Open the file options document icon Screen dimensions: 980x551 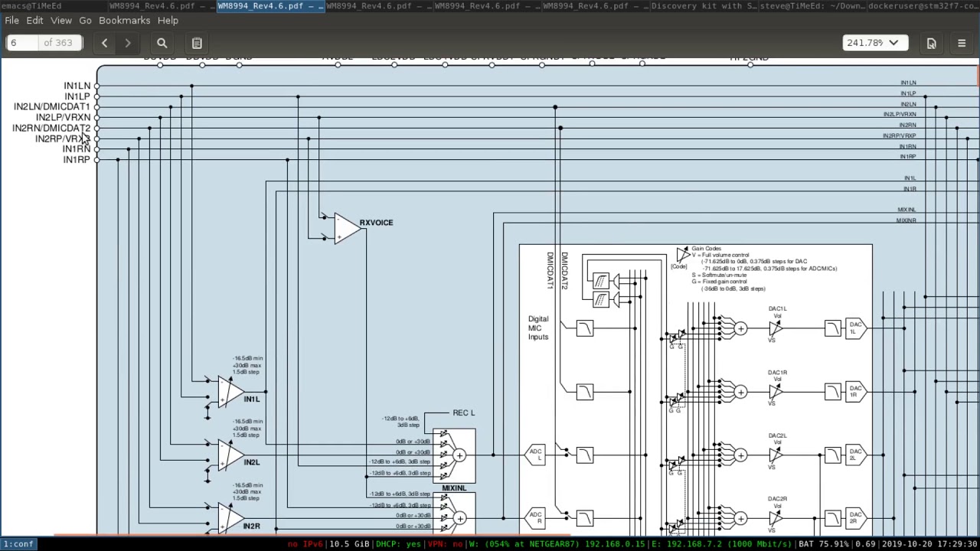932,43
